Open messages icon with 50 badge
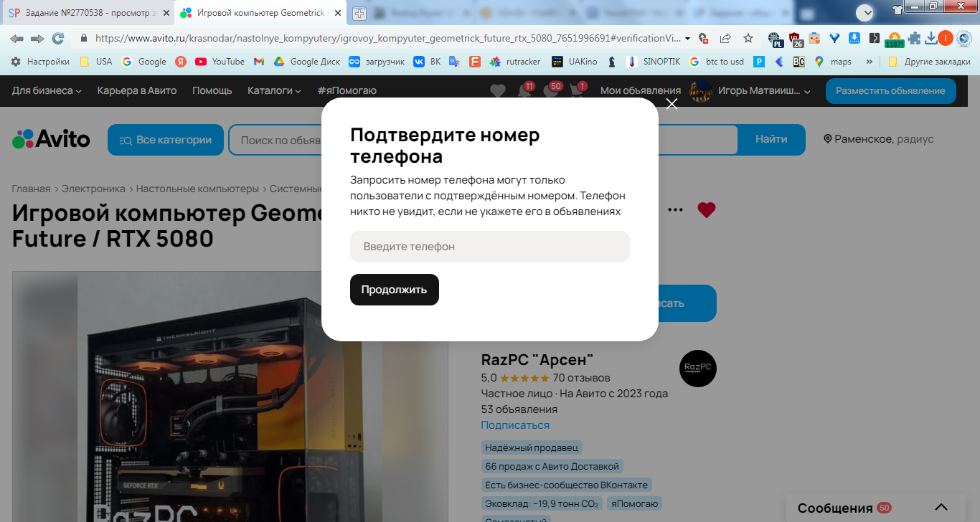This screenshot has height=522, width=980. [551, 90]
